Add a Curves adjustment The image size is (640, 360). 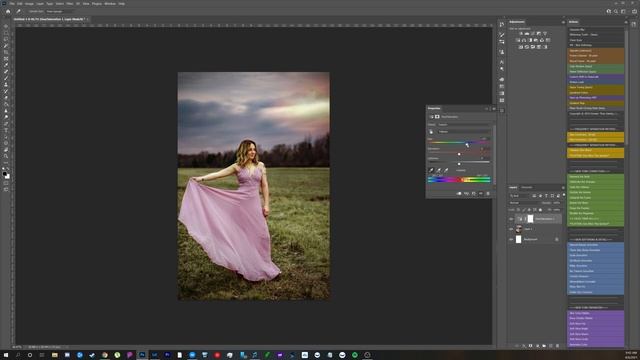tap(533, 33)
